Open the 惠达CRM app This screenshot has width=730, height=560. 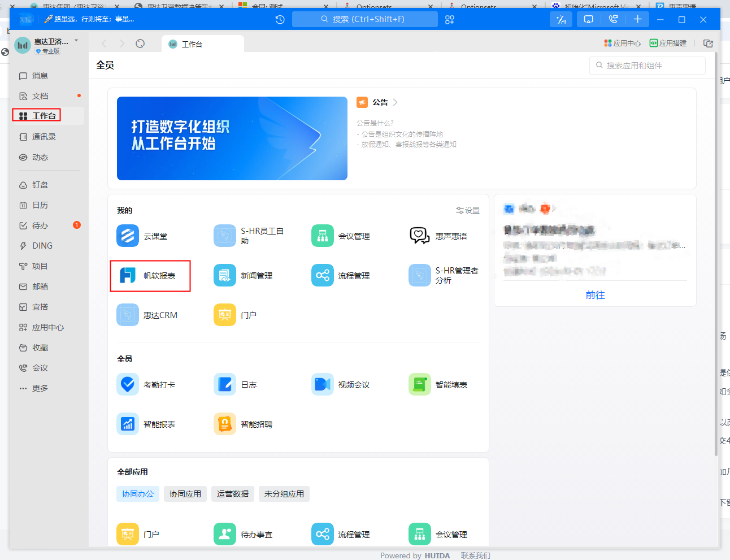(128, 315)
